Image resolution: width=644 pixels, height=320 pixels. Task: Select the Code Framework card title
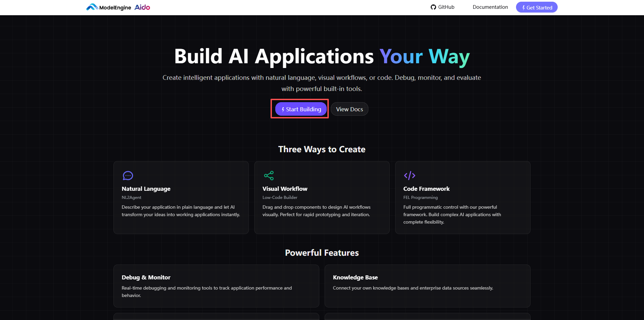tap(426, 189)
